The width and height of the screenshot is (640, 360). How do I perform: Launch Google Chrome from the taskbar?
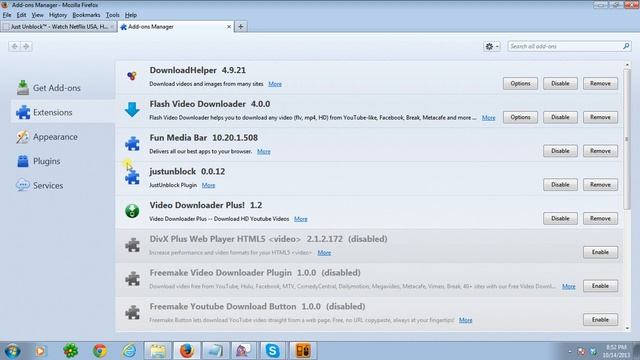click(100, 351)
